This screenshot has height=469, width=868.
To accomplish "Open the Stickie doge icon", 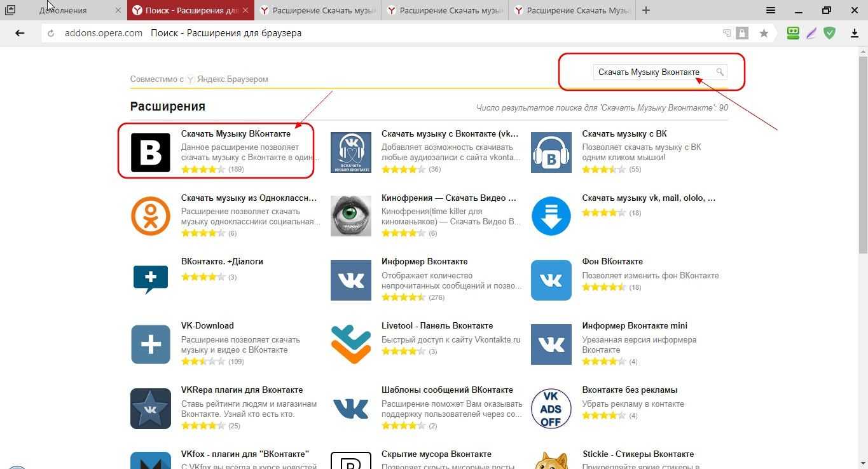I will pos(551,461).
